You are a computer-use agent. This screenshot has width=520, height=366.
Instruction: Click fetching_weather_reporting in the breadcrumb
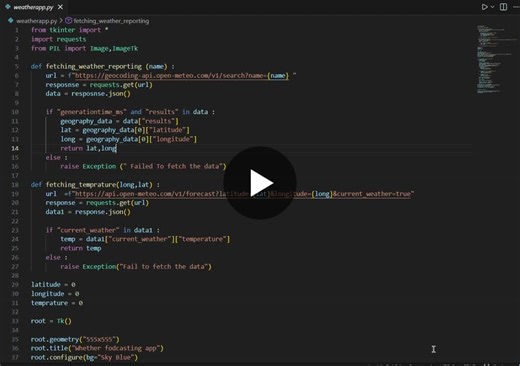pyautogui.click(x=111, y=21)
